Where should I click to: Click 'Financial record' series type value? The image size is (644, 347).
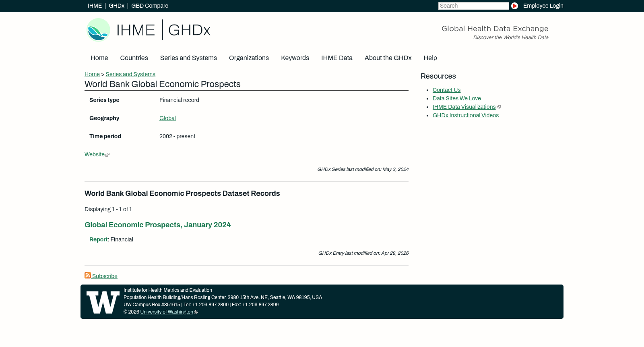click(179, 100)
